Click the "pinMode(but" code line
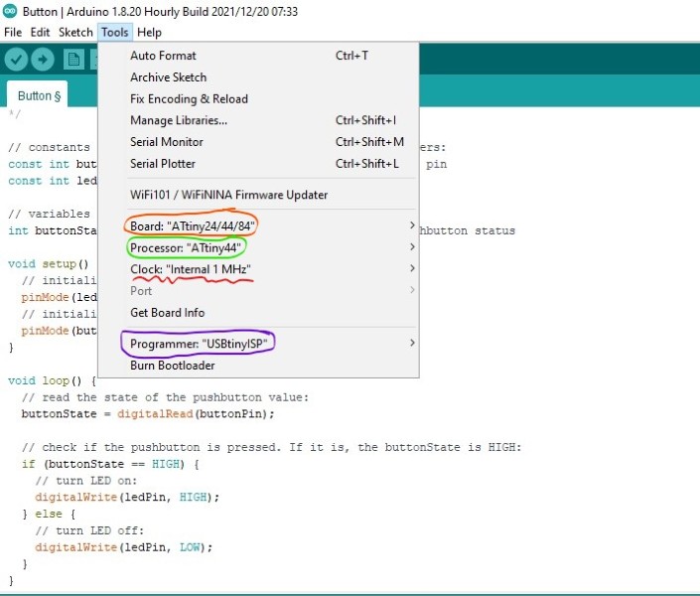The width and height of the screenshot is (700, 596). click(59, 331)
